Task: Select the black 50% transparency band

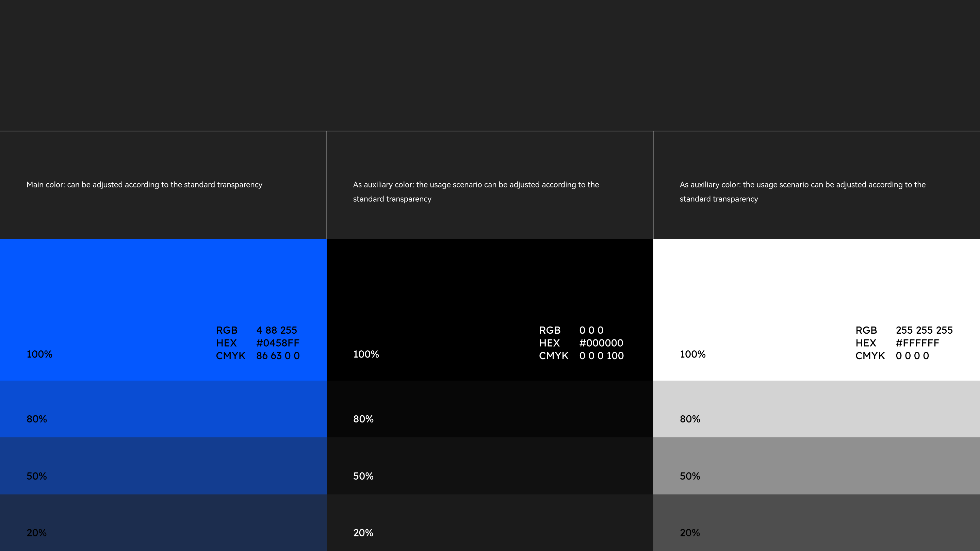Action: [x=490, y=466]
